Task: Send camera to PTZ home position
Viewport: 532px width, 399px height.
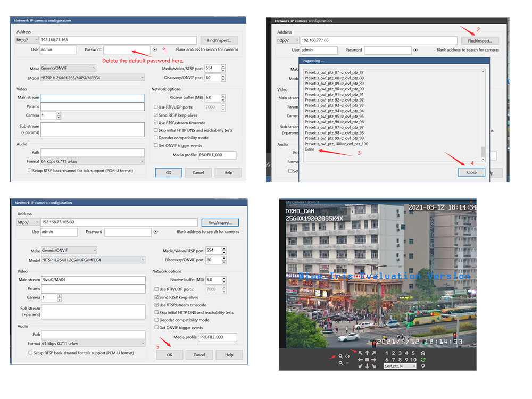Action: (x=423, y=353)
